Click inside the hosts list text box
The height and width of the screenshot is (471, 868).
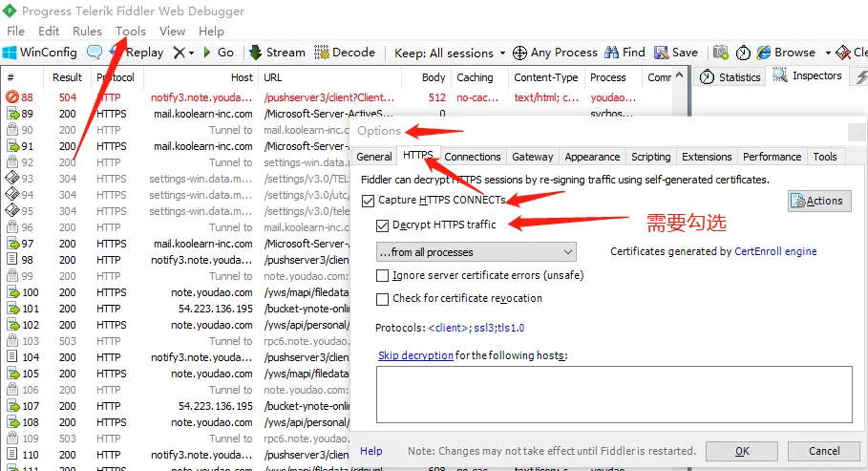(x=614, y=395)
